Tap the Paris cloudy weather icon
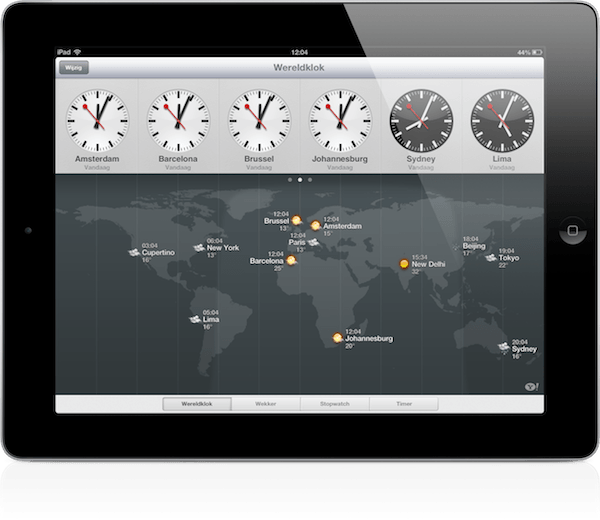Image resolution: width=600 pixels, height=520 pixels. (313, 242)
